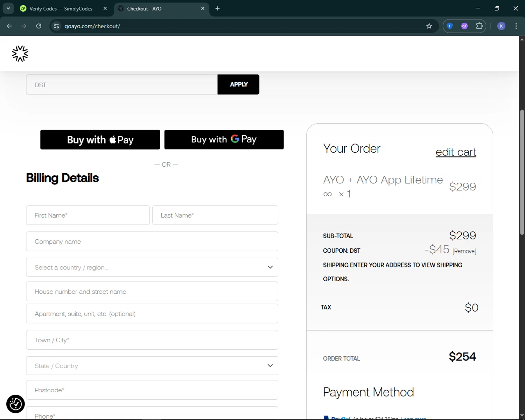Image resolution: width=525 pixels, height=420 pixels.
Task: Apply the coupon code
Action: pos(238,84)
